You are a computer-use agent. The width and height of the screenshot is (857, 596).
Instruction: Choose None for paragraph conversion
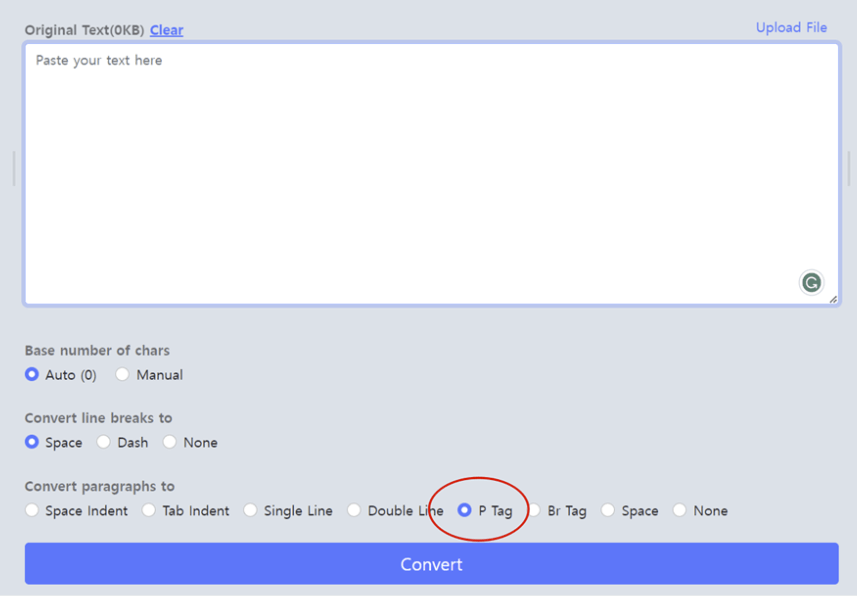[x=679, y=510]
